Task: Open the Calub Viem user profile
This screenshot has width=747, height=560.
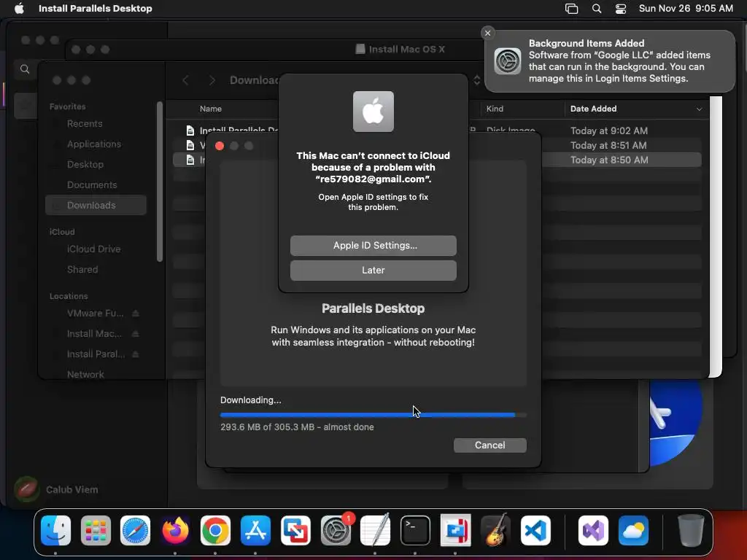Action: [57, 489]
